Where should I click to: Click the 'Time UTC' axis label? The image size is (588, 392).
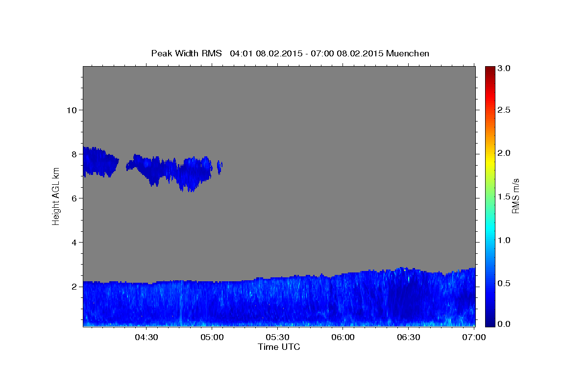tap(279, 347)
